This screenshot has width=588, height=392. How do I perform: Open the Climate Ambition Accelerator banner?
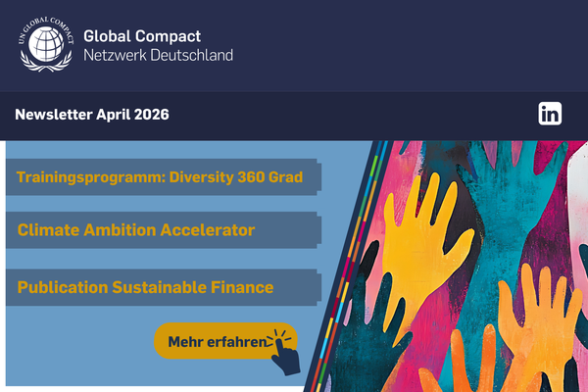coord(164,230)
